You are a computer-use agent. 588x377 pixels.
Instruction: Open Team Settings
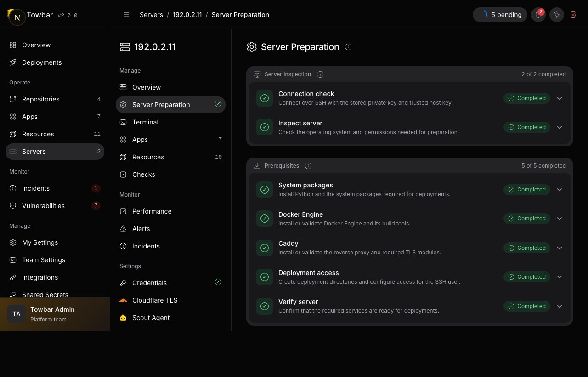point(55,260)
